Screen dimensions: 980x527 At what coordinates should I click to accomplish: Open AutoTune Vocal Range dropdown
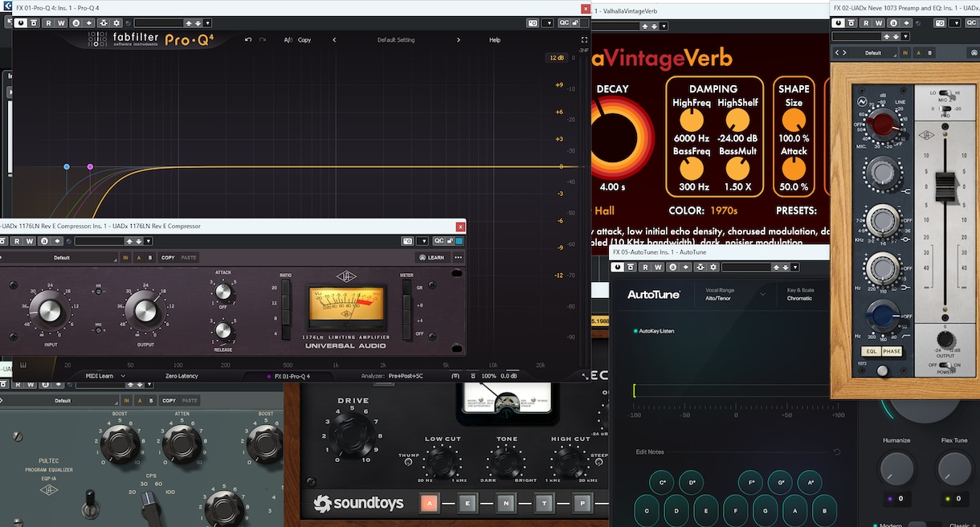point(735,294)
